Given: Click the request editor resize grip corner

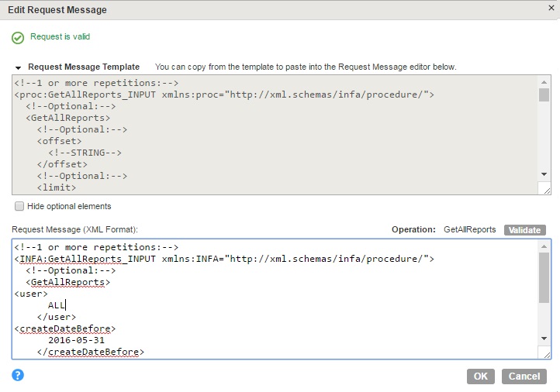Looking at the screenshot, I should 547,355.
